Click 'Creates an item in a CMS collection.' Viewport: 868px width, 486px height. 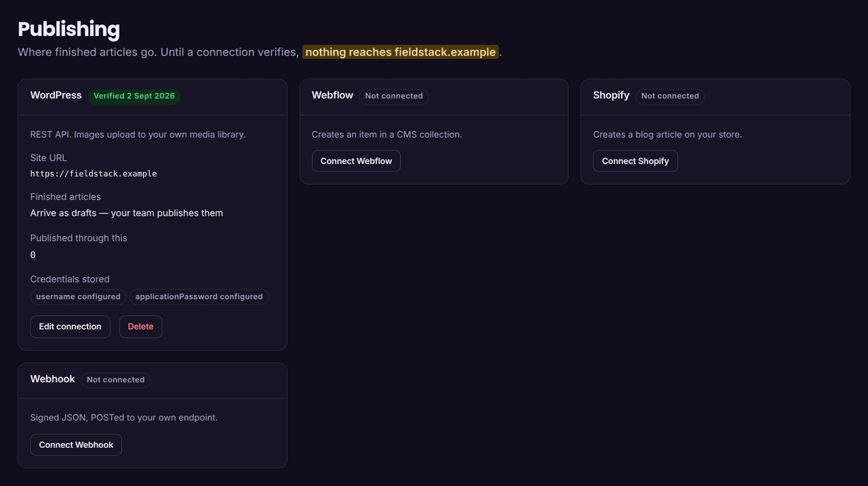[x=387, y=134]
